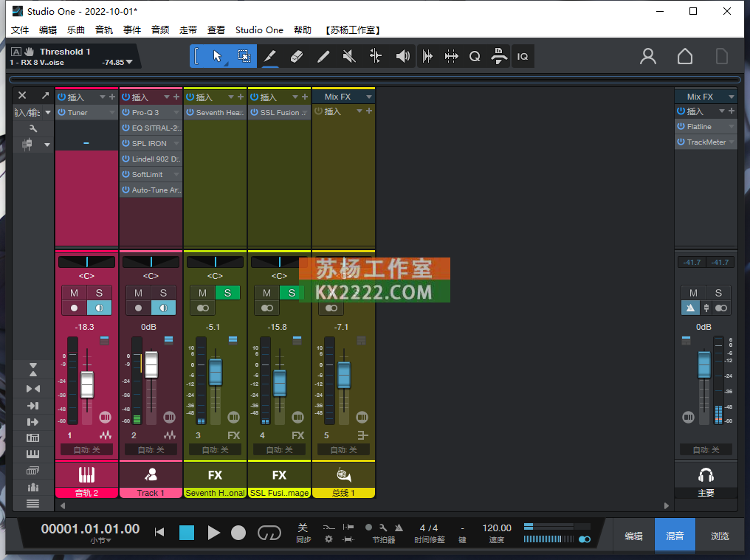Switch to the 编辑 view
This screenshot has width=750, height=560.
[x=634, y=536]
